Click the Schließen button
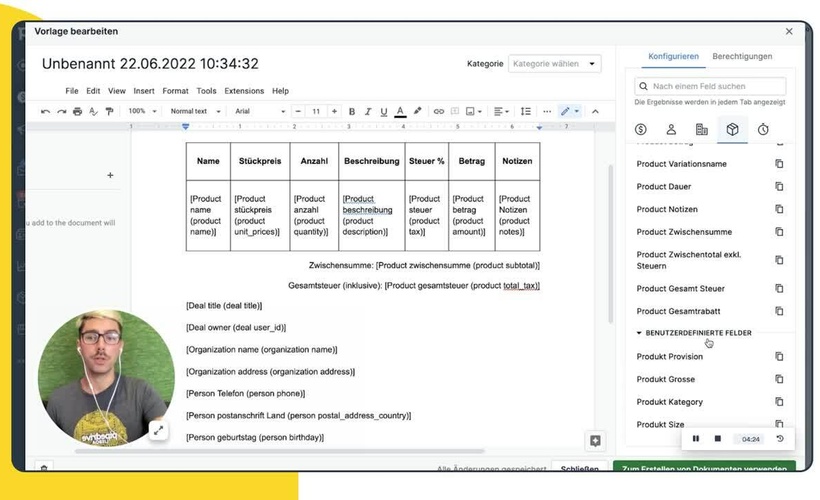Image resolution: width=820 pixels, height=500 pixels. [579, 468]
